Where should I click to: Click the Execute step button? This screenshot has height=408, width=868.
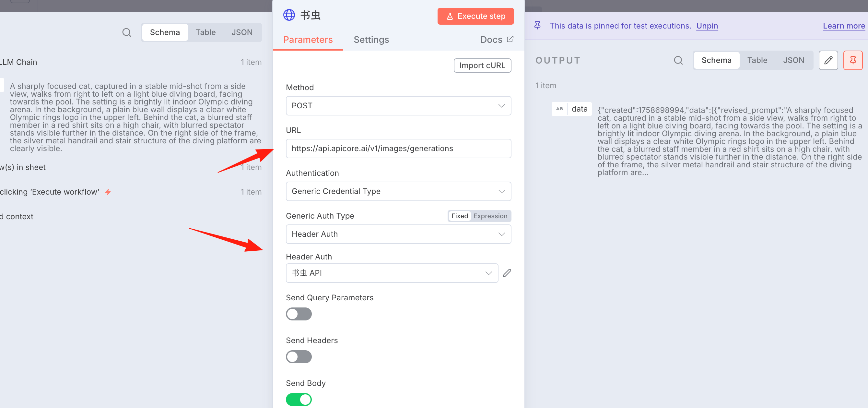coord(475,16)
